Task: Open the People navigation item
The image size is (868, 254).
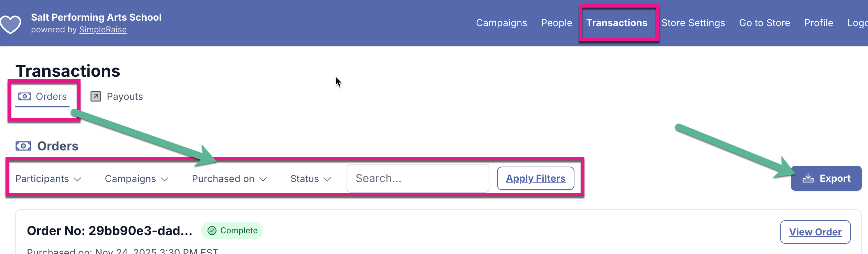Action: coord(557,23)
